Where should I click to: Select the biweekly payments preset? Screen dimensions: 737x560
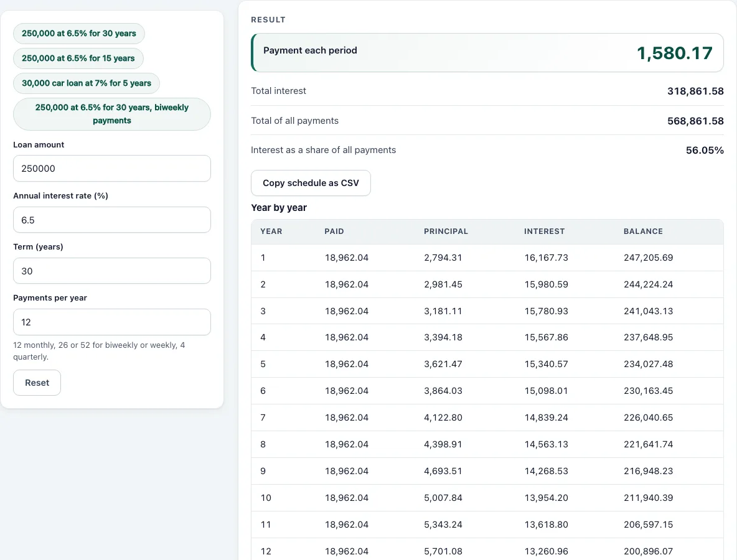(112, 114)
